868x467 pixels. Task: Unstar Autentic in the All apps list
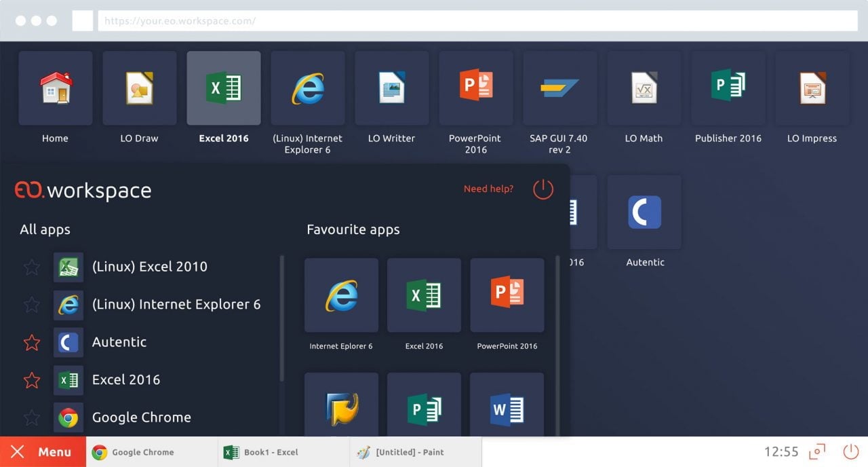pos(32,342)
